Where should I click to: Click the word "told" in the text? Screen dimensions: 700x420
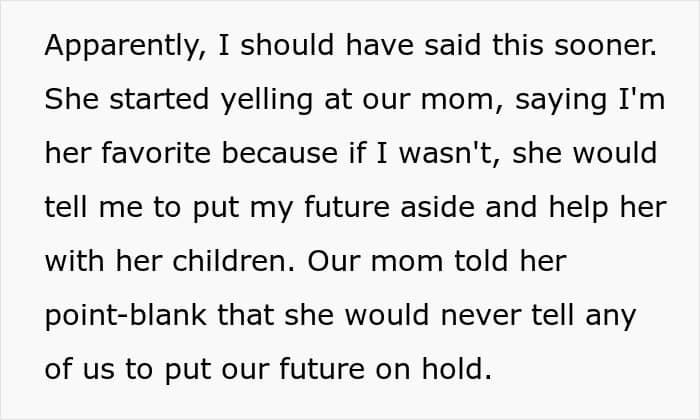481,261
